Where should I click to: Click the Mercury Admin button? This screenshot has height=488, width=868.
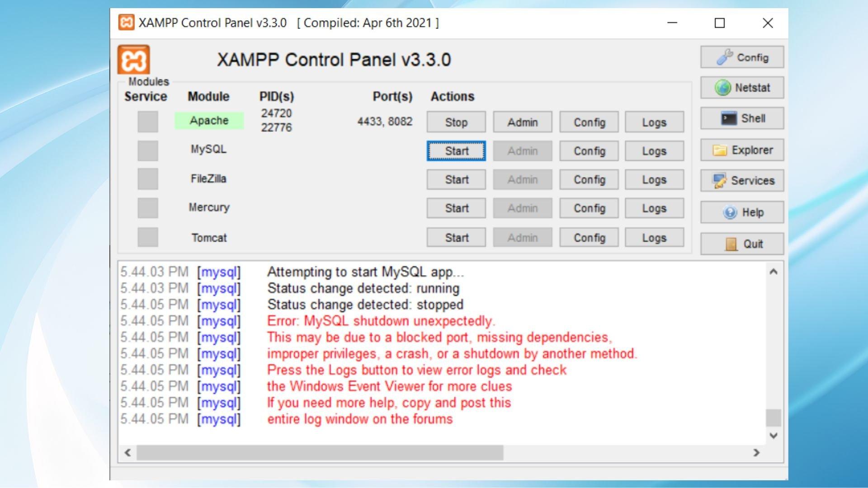(523, 208)
